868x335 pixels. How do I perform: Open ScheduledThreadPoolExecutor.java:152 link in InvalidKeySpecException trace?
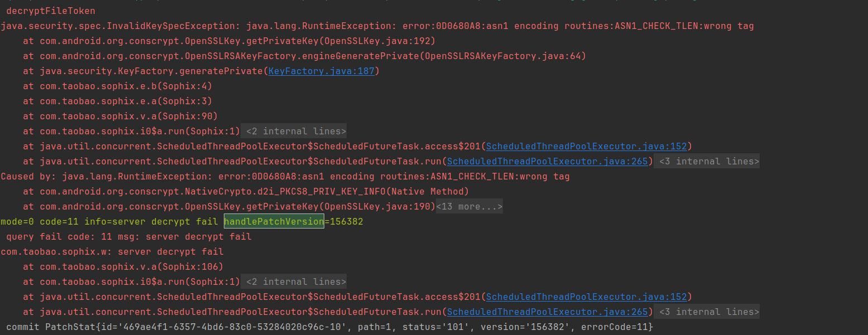click(586, 146)
